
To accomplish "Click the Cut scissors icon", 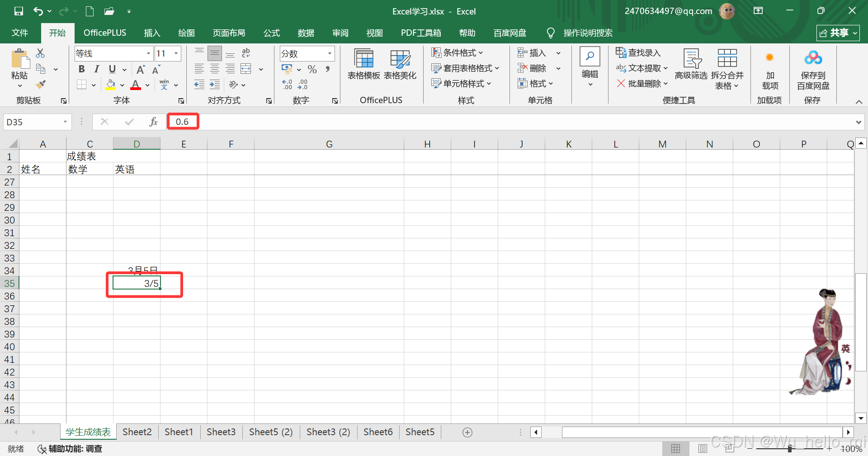I will (40, 53).
